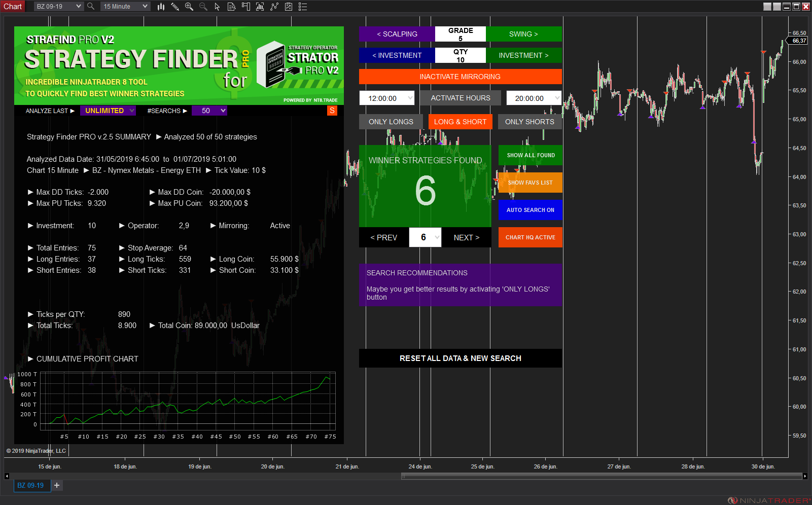The width and height of the screenshot is (812, 505).
Task: Click the instrument search magnifier icon
Action: [91, 7]
